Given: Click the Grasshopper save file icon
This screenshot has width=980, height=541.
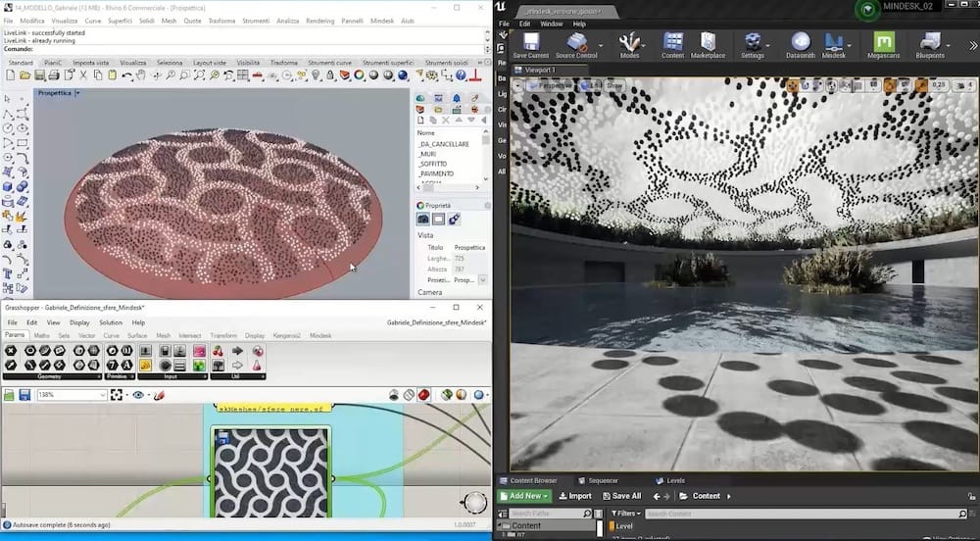Looking at the screenshot, I should click(x=24, y=395).
